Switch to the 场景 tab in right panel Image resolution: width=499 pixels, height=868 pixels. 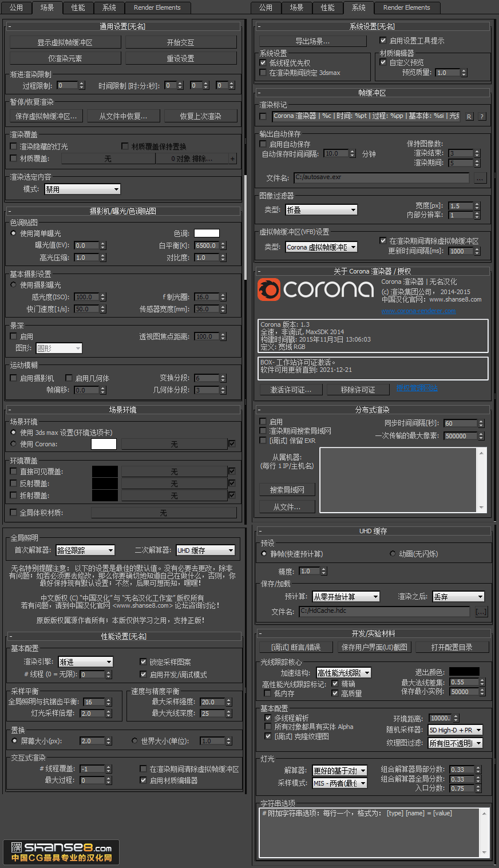click(297, 7)
